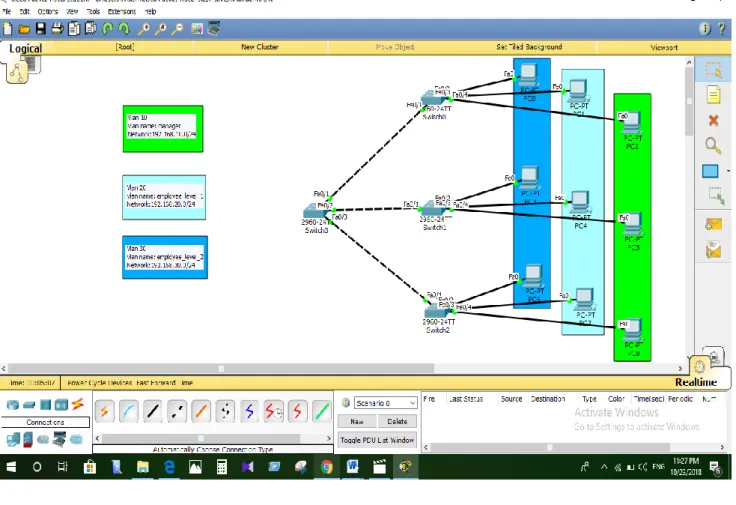Image resolution: width=736 pixels, height=505 pixels.
Task: Choose the Place Note tool
Action: [x=713, y=95]
